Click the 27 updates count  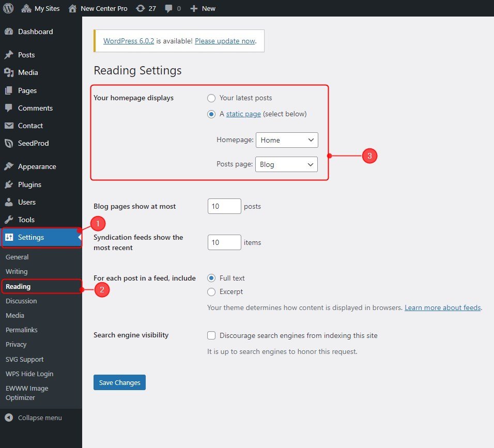152,8
